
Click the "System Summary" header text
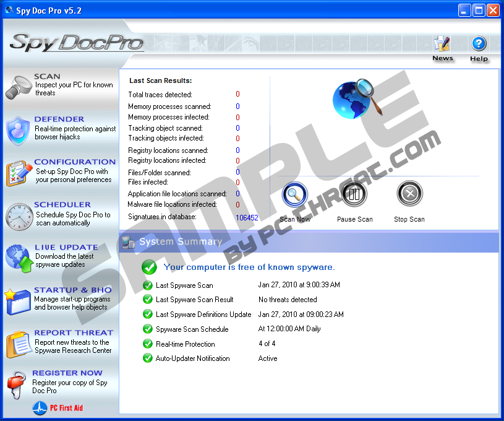point(181,241)
